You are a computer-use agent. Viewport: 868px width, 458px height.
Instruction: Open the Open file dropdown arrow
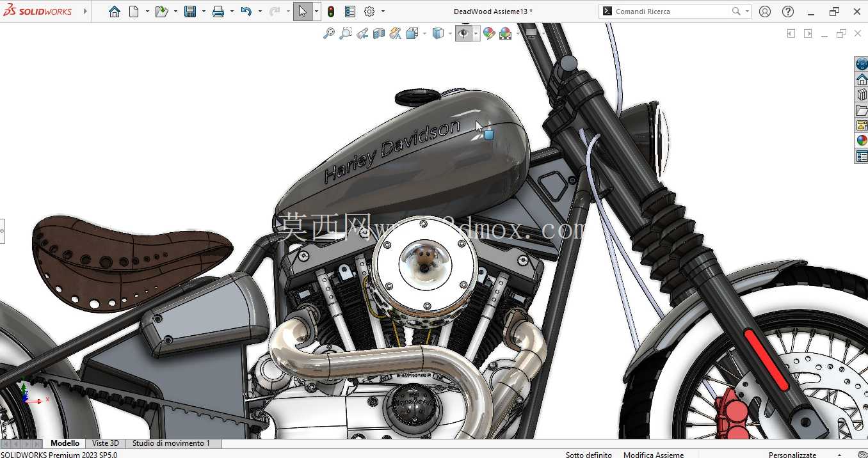point(175,12)
